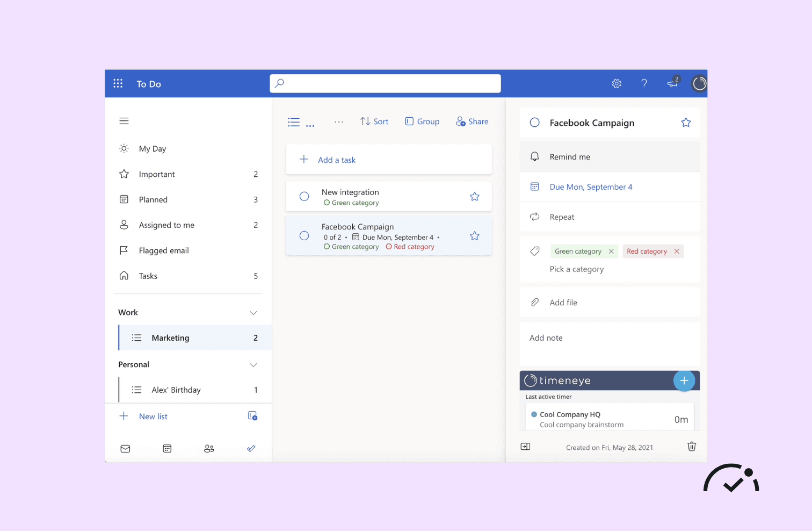Set the Repeat option
The height and width of the screenshot is (531, 812).
[x=610, y=217]
